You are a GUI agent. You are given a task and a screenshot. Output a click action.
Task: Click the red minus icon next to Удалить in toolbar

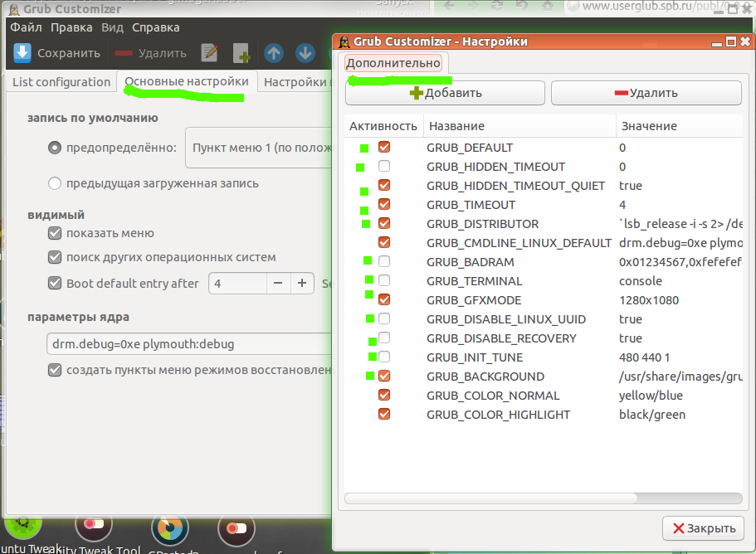pyautogui.click(x=124, y=53)
